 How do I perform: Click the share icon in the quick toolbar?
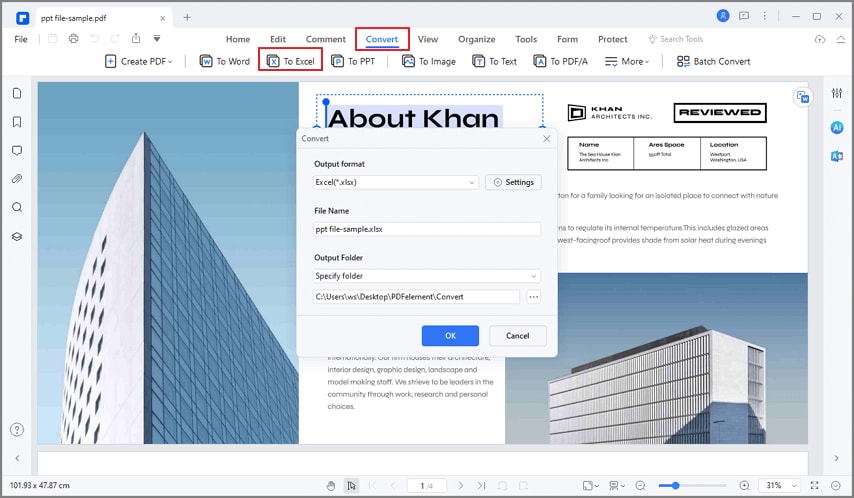click(136, 39)
